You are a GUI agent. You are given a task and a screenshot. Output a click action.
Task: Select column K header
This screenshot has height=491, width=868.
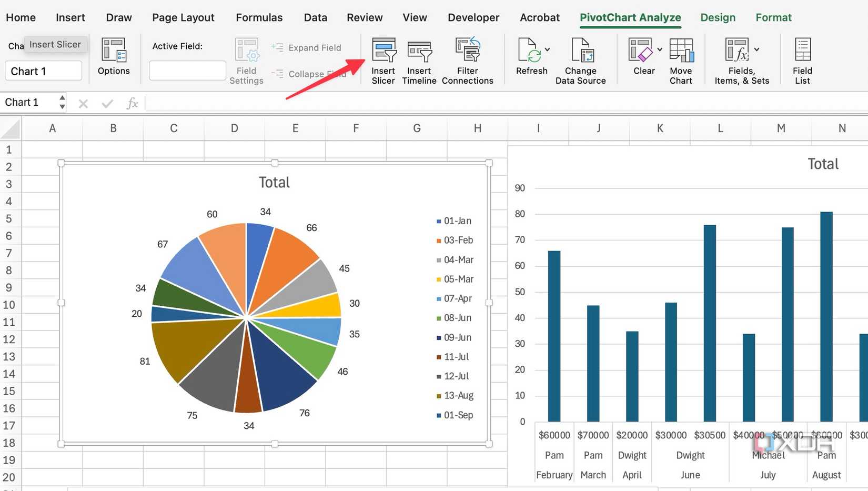(660, 128)
